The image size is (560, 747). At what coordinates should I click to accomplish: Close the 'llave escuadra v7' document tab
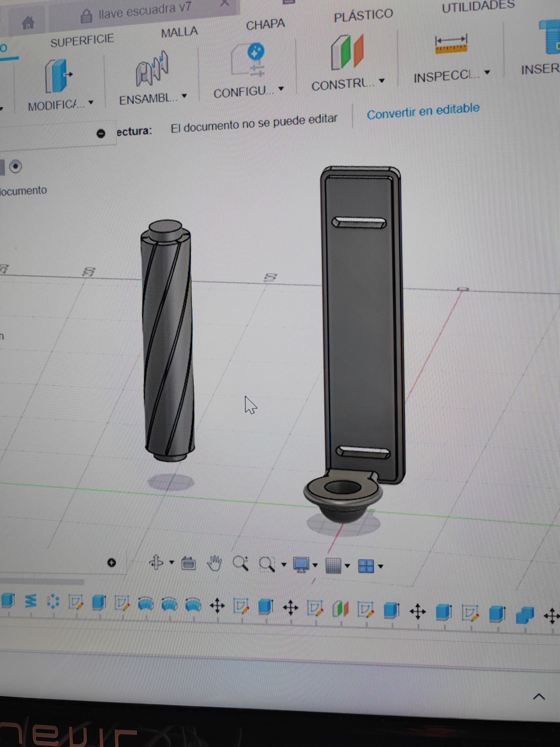coord(225,3)
